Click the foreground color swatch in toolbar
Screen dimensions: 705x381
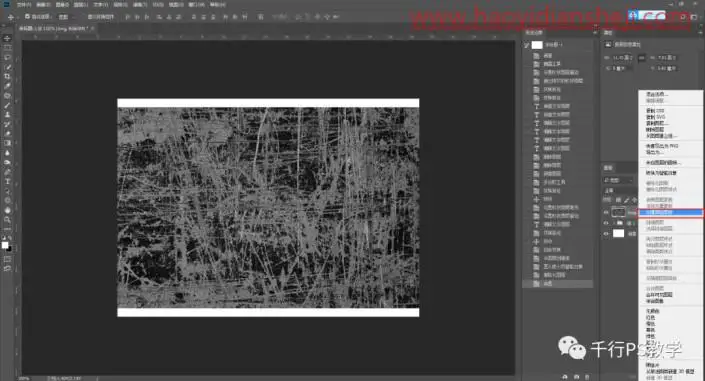tap(5, 245)
